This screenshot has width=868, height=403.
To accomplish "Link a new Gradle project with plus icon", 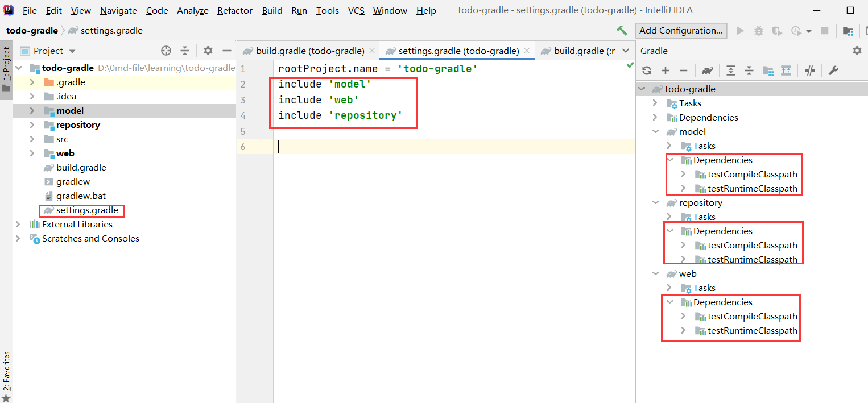I will (x=666, y=70).
